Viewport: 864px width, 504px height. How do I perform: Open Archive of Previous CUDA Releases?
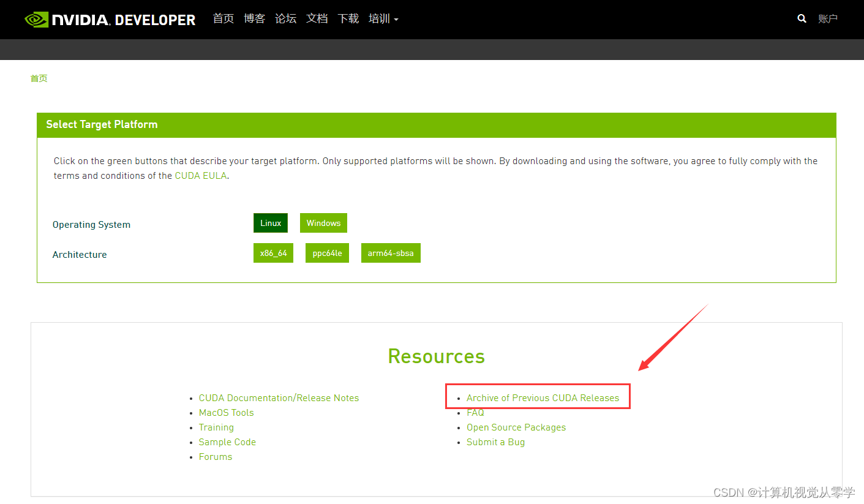pyautogui.click(x=543, y=398)
